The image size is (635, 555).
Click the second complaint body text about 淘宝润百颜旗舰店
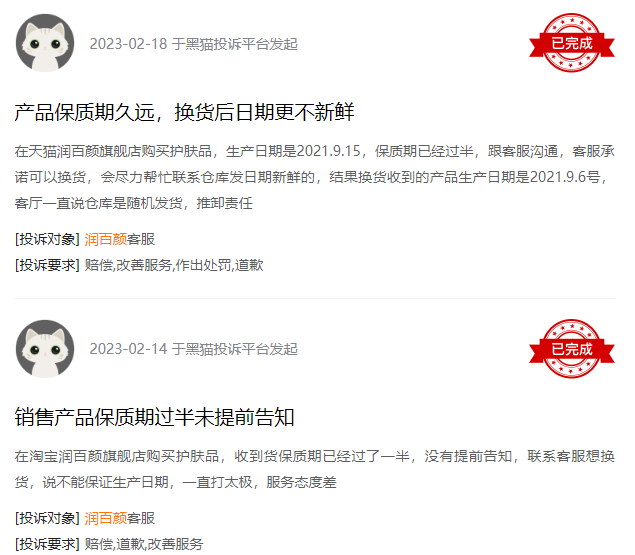pos(315,469)
